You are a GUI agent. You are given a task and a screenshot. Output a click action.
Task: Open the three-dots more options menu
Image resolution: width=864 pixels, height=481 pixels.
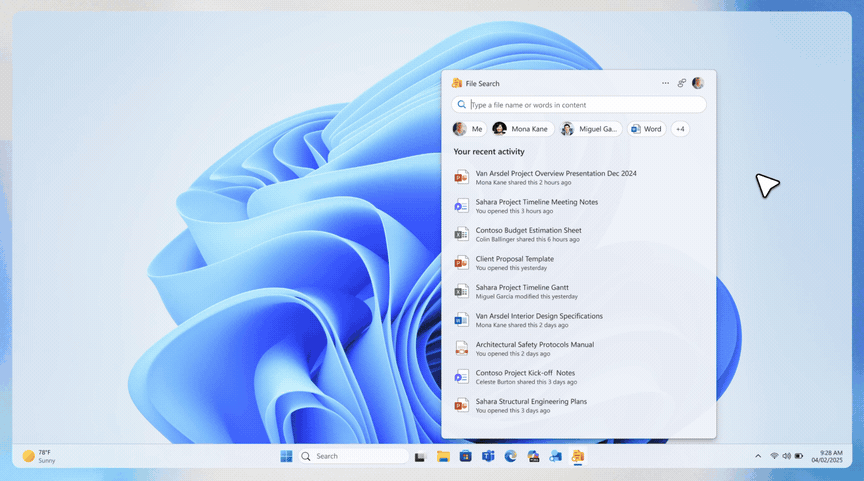665,83
